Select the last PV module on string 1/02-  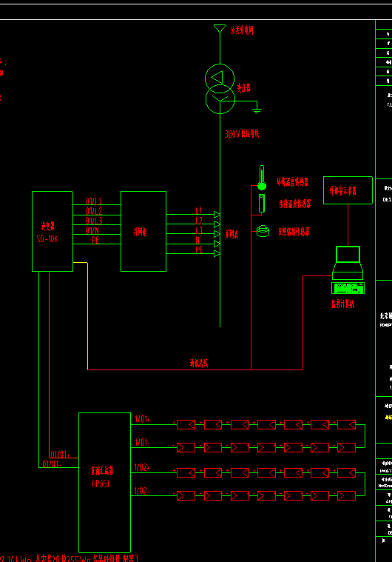pyautogui.click(x=347, y=495)
